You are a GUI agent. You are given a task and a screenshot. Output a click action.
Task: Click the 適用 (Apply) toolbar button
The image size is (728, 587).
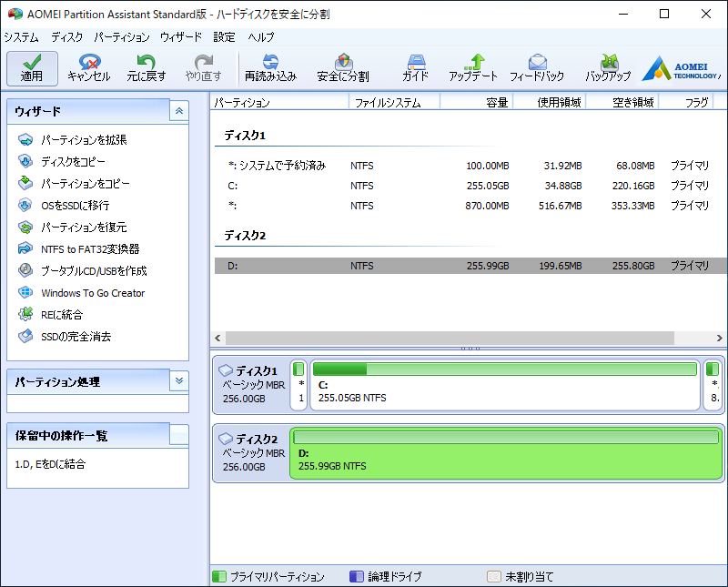(x=32, y=69)
